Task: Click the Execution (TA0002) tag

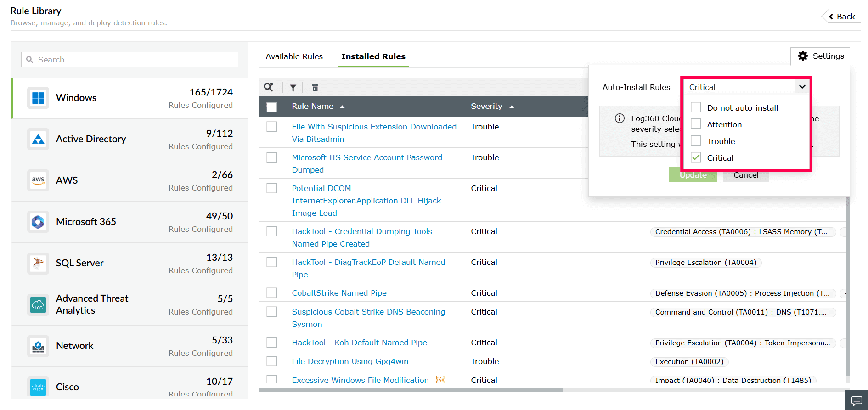Action: (689, 362)
